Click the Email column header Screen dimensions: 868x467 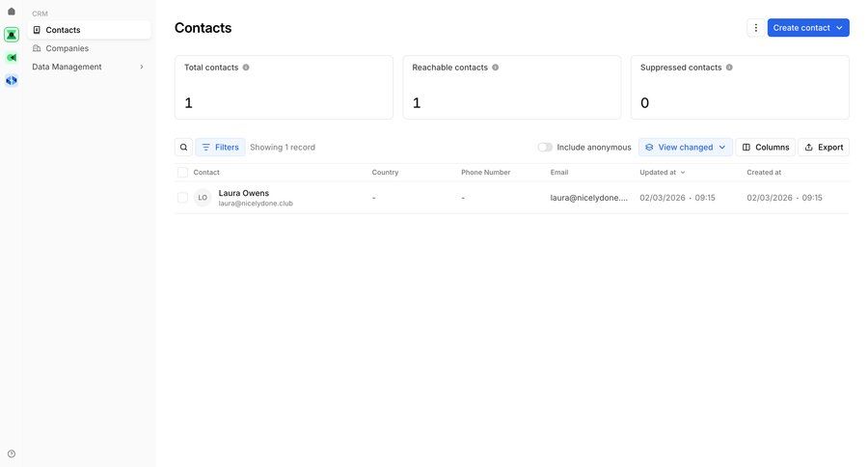point(559,173)
